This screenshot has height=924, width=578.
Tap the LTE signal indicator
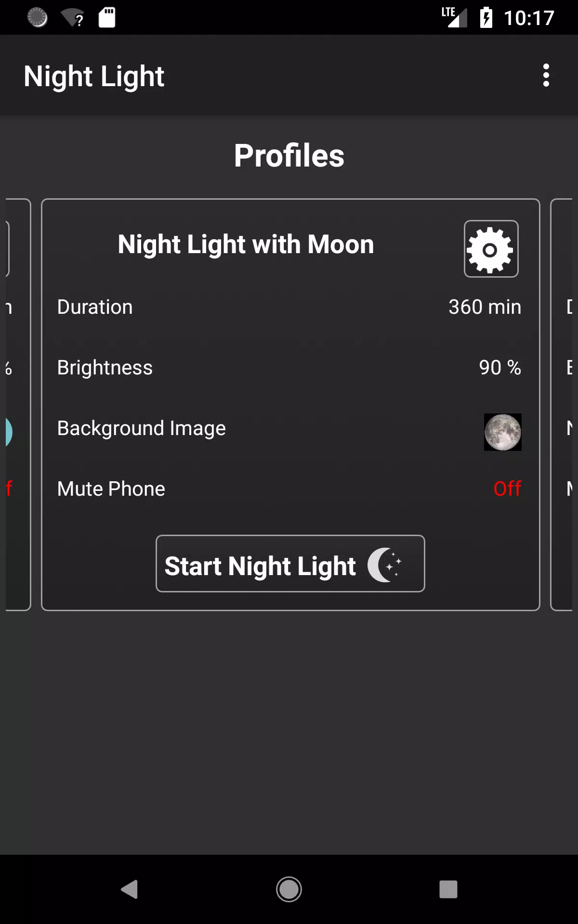[453, 17]
